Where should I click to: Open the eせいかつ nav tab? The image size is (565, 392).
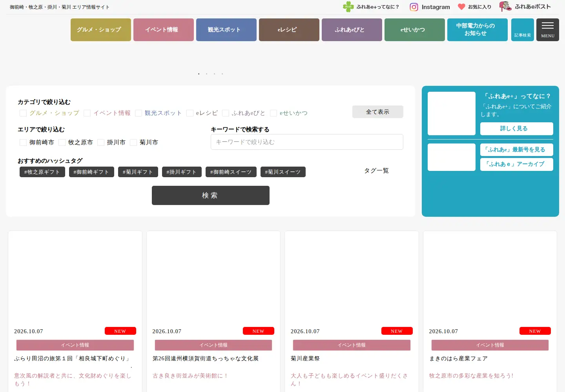[415, 30]
